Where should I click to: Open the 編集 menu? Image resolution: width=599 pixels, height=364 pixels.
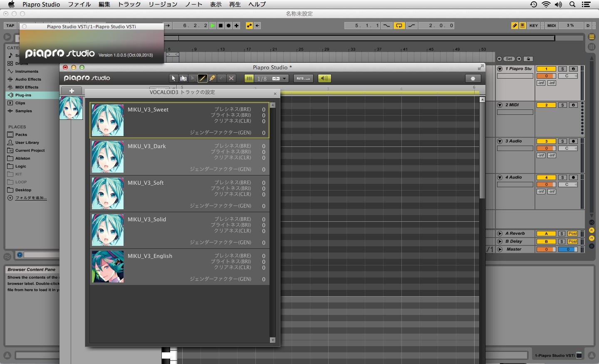[104, 4]
